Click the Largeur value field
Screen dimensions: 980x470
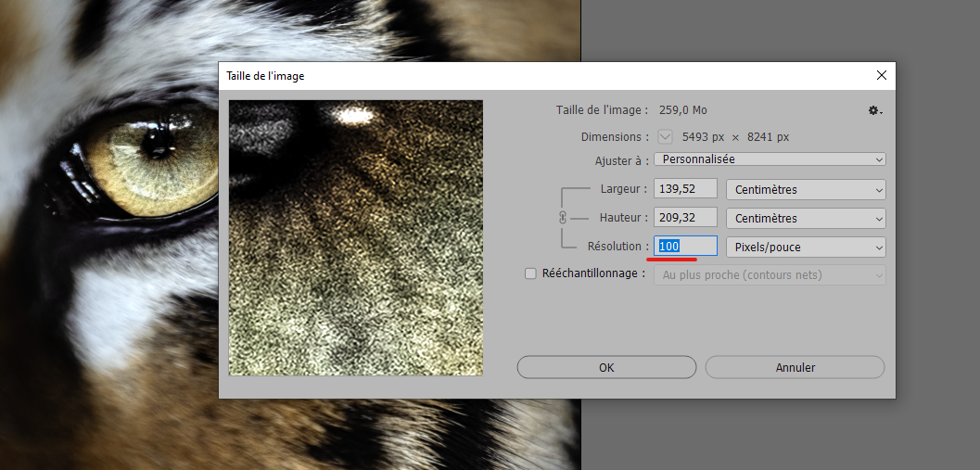pyautogui.click(x=686, y=189)
